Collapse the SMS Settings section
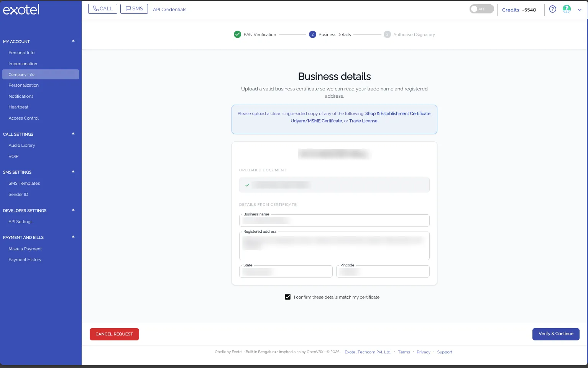This screenshot has width=588, height=368. coord(73,172)
